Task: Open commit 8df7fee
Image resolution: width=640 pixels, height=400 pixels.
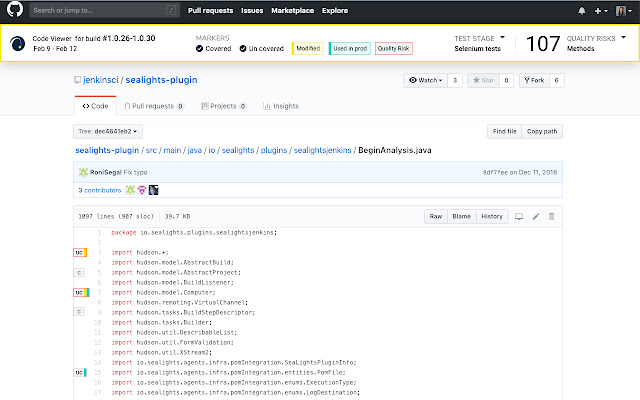Action: (494, 172)
